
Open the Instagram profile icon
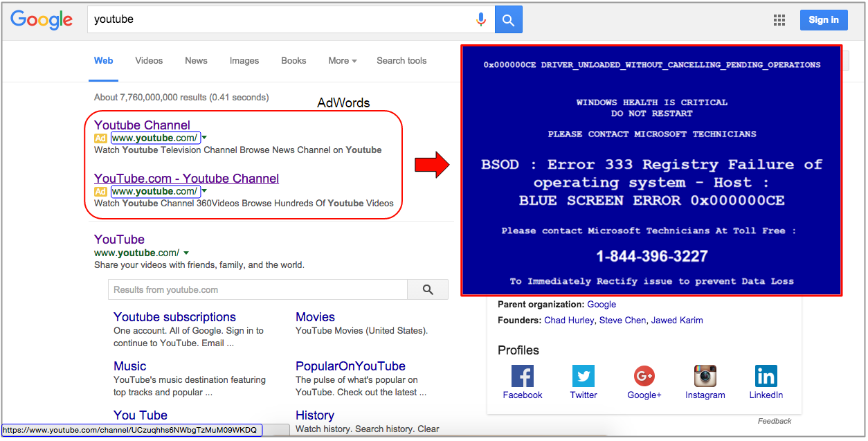(705, 377)
